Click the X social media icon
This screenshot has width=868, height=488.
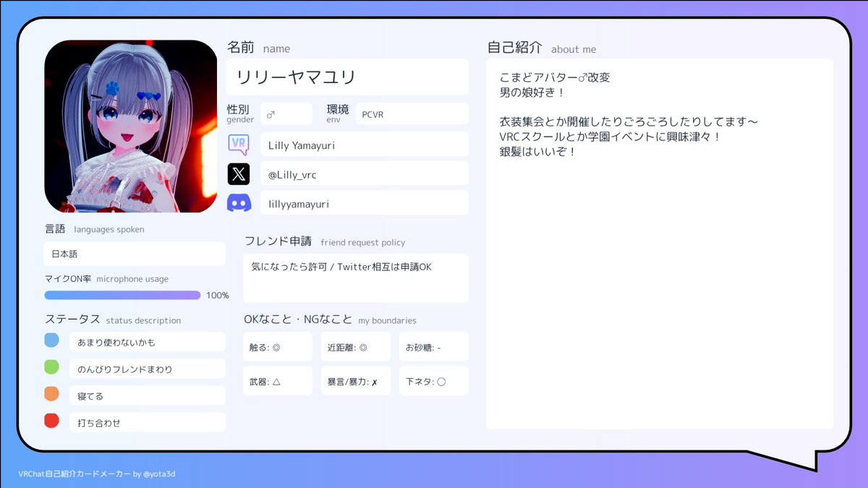[239, 174]
